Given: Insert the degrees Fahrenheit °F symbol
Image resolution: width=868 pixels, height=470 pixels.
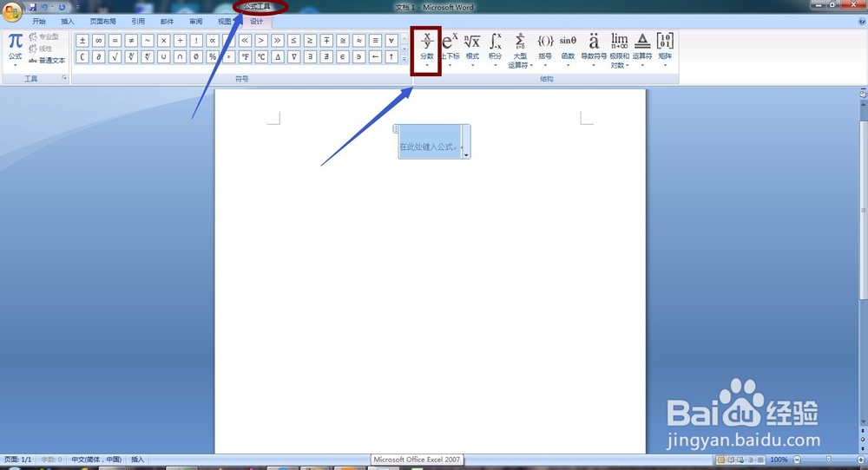Looking at the screenshot, I should click(246, 56).
